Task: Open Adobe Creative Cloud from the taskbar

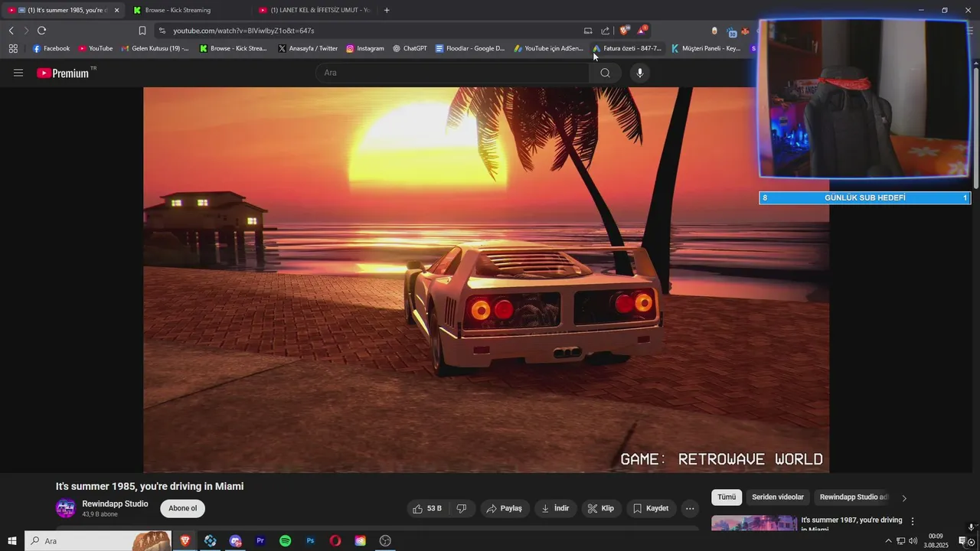Action: pyautogui.click(x=361, y=541)
